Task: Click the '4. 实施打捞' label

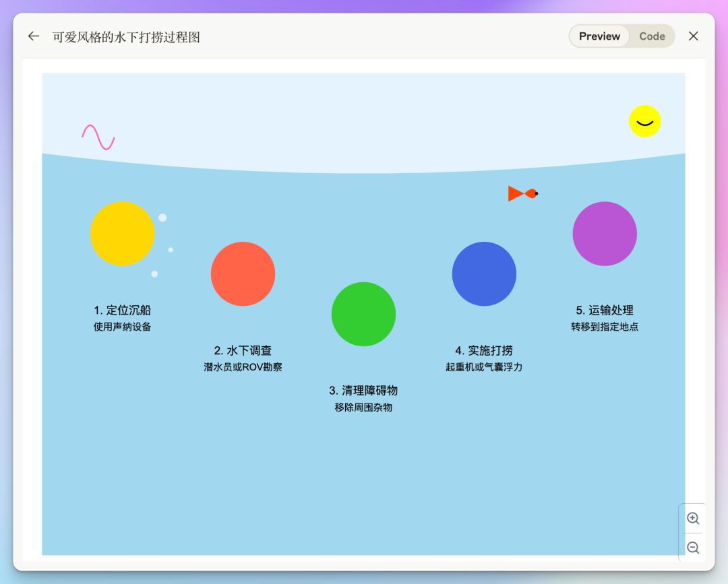Action: (x=484, y=351)
